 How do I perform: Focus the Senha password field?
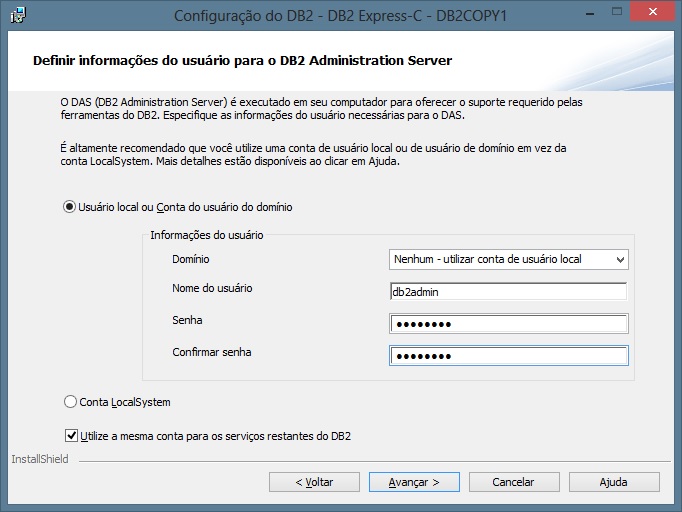pos(508,324)
